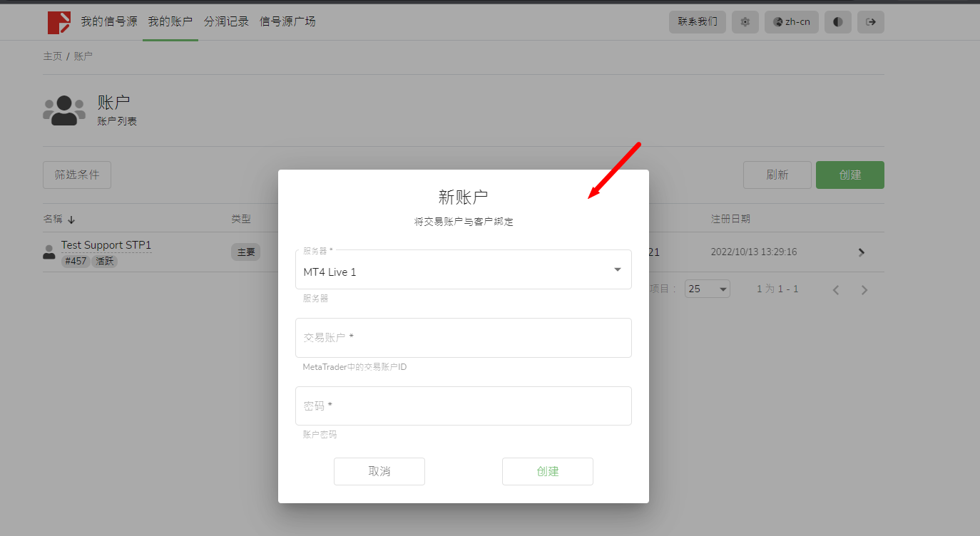The width and height of the screenshot is (980, 536).
Task: Open the 信号源广场 tab
Action: 287,21
